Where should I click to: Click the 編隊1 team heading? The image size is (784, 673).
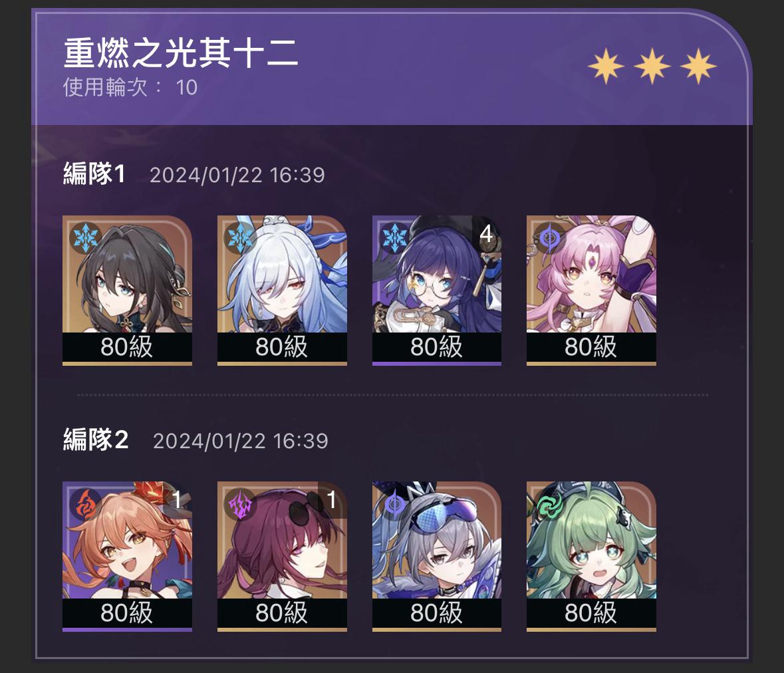pyautogui.click(x=94, y=174)
